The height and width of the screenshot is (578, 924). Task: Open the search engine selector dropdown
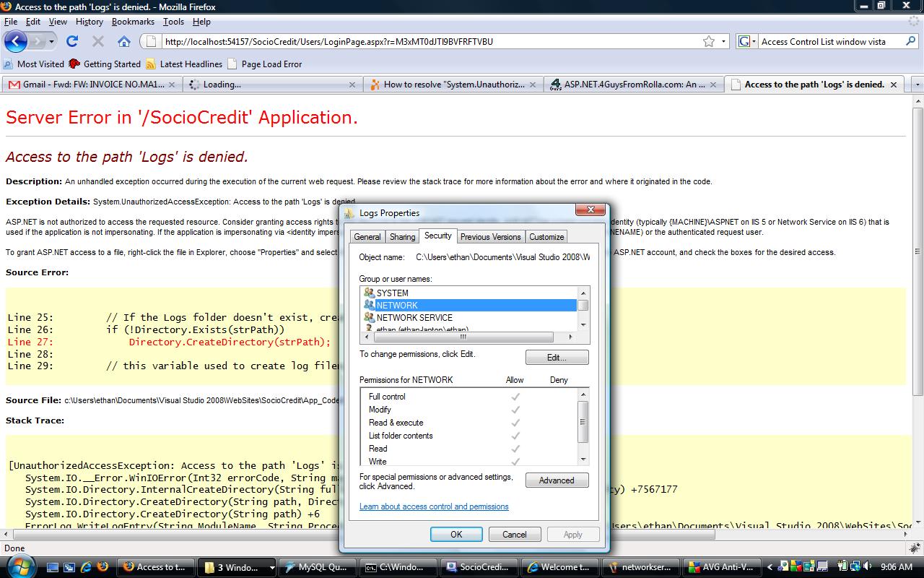click(x=747, y=41)
